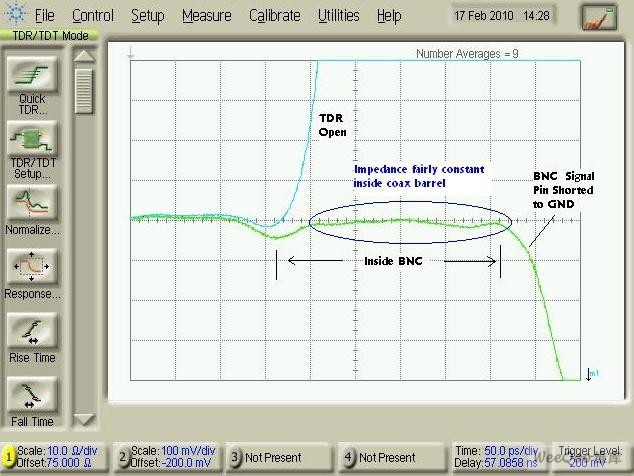The height and width of the screenshot is (476, 634).
Task: Select the Fall Time measurement icon
Action: pos(33,396)
